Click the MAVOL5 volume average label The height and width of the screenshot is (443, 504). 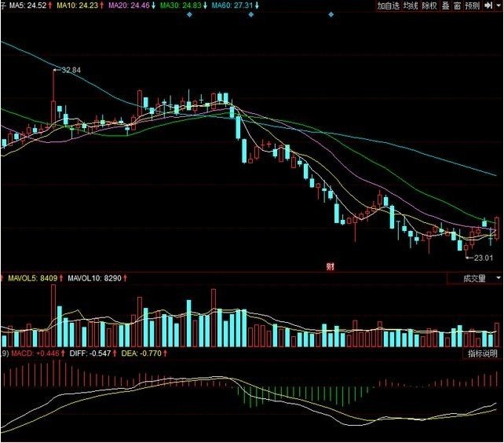30,278
